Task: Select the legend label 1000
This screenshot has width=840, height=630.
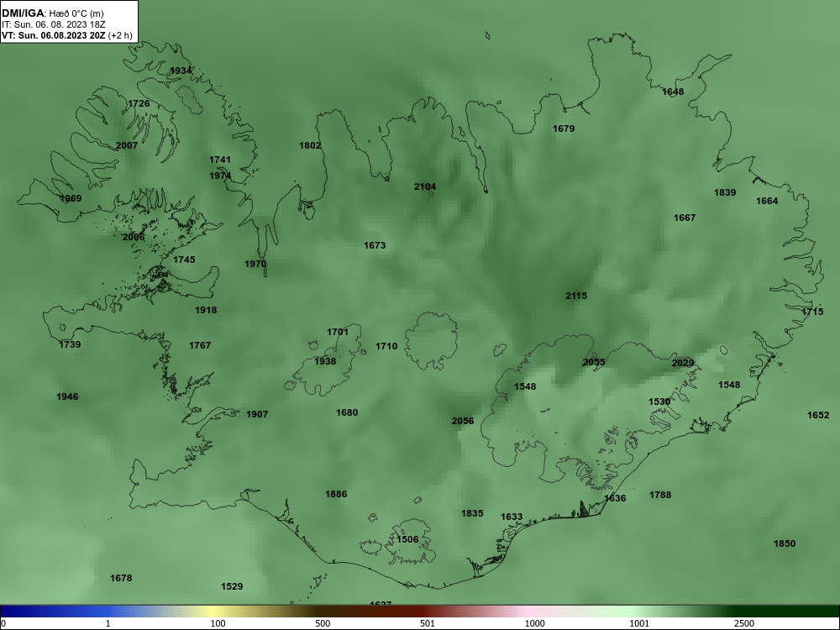Action: (x=534, y=623)
